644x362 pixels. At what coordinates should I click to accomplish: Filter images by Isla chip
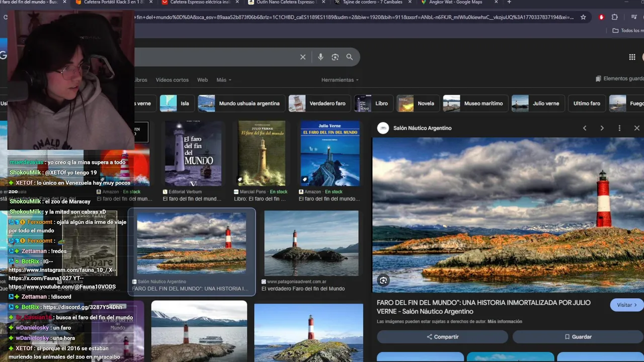pos(176,104)
